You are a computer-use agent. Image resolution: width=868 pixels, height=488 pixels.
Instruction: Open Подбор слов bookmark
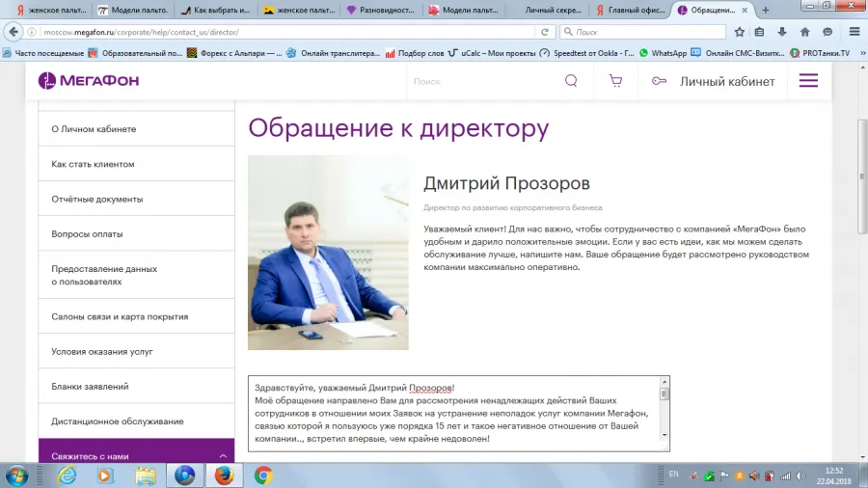[415, 53]
